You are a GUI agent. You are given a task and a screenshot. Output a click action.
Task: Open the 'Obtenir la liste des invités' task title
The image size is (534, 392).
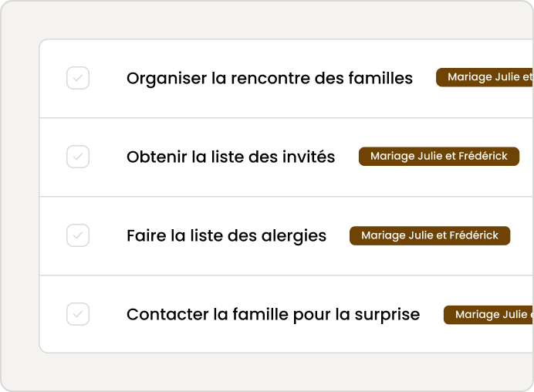point(231,157)
